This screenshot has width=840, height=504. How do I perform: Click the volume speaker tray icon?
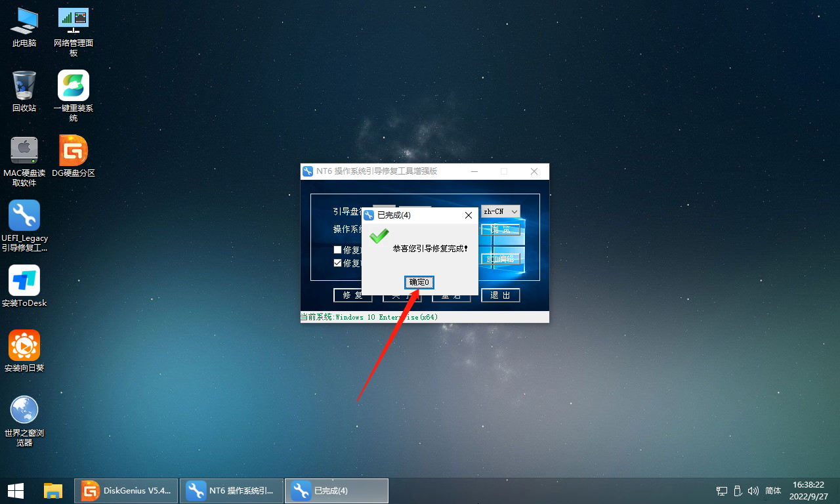click(x=754, y=491)
